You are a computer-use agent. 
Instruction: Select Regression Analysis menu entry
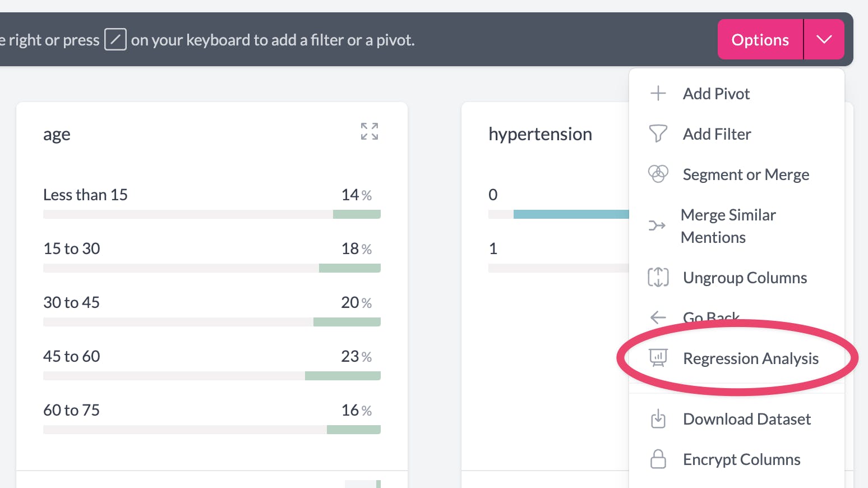[x=750, y=358]
